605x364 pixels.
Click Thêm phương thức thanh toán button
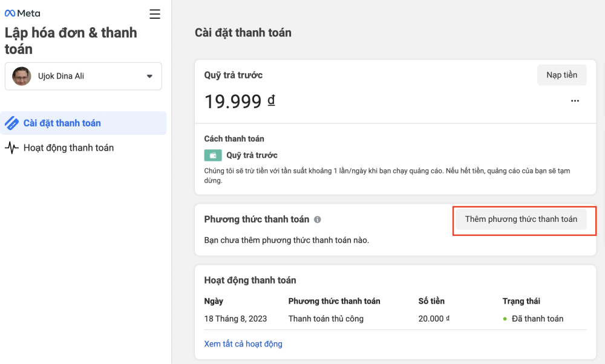[x=522, y=219]
